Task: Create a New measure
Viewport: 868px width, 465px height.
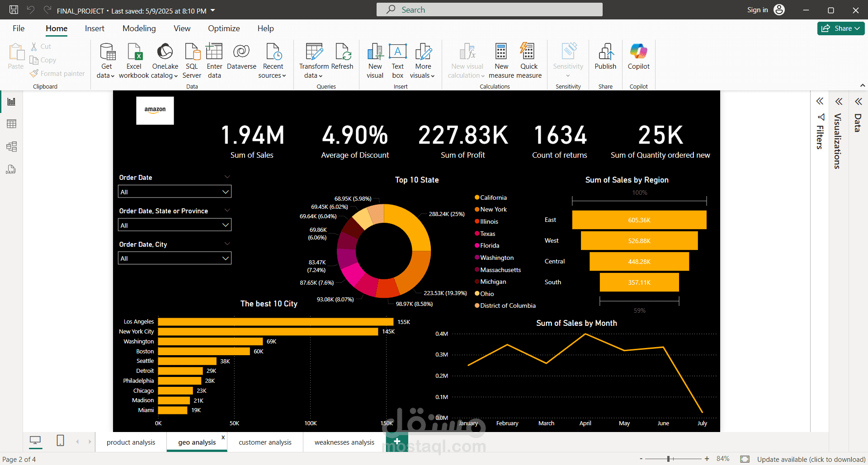Action: [501, 60]
